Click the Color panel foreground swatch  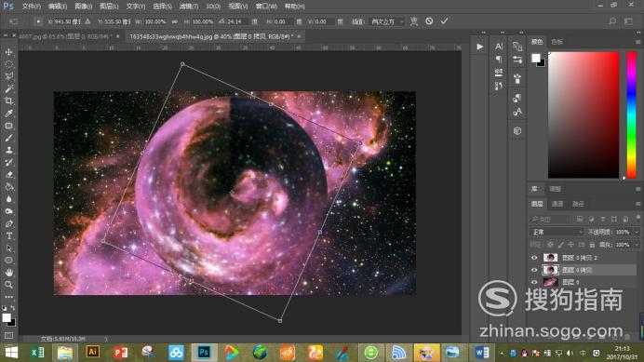click(536, 58)
